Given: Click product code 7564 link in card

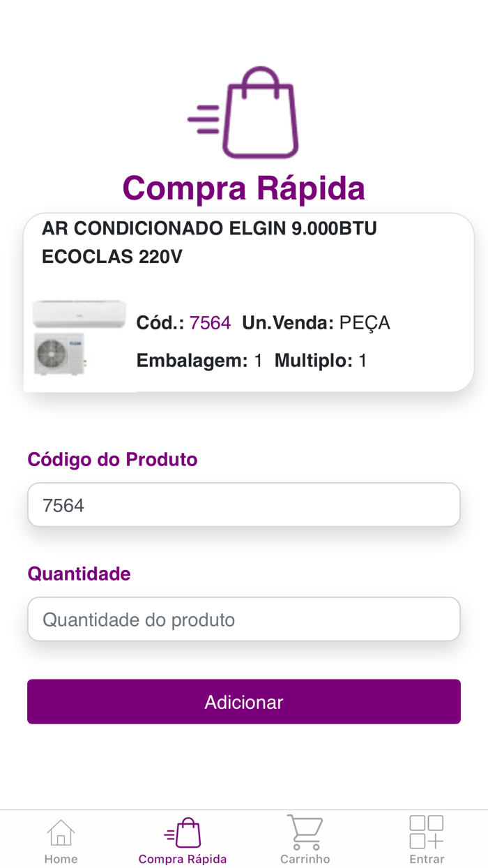Looking at the screenshot, I should pos(210,323).
